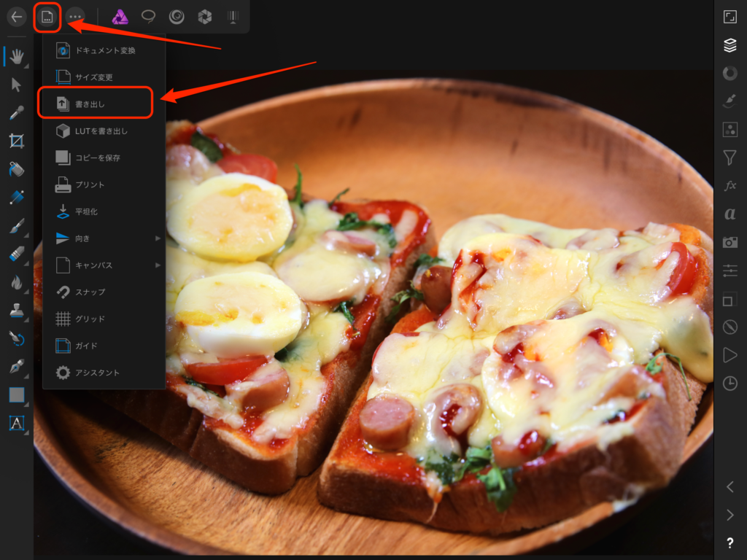
Task: Open the ellipsis edit menu at top
Action: [75, 17]
